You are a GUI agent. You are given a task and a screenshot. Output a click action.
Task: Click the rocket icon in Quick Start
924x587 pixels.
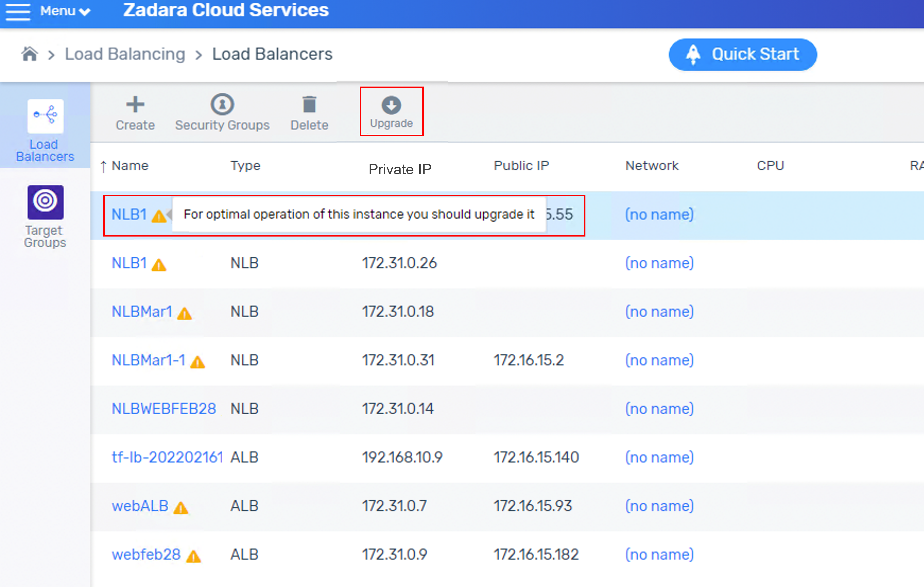point(693,55)
